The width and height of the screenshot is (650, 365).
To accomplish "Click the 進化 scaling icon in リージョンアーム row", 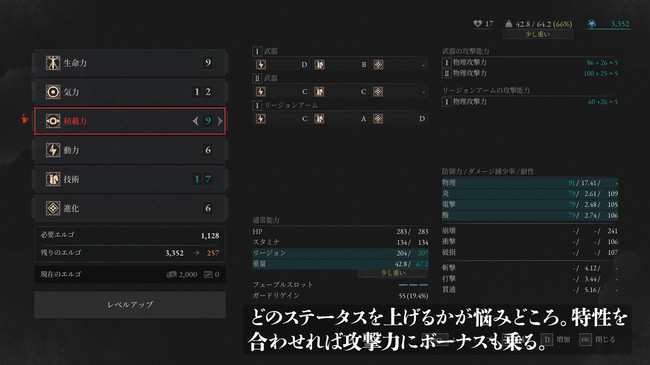I will (x=378, y=119).
